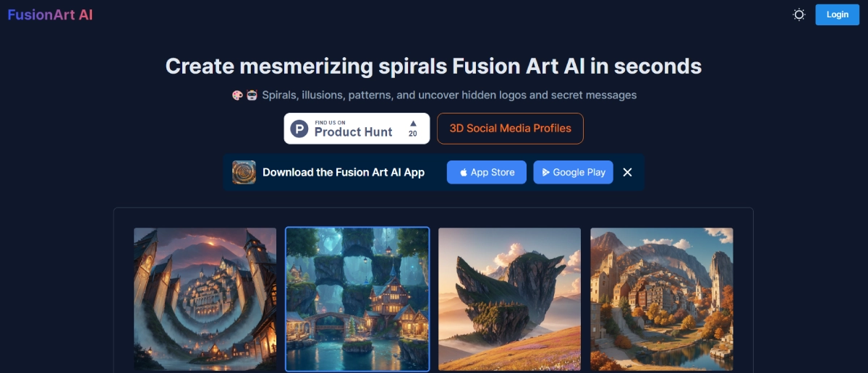
Task: Dismiss the app download banner
Action: (628, 172)
